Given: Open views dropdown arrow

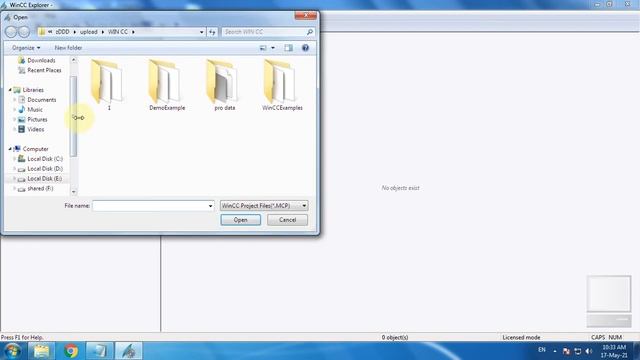Looking at the screenshot, I should 273,48.
